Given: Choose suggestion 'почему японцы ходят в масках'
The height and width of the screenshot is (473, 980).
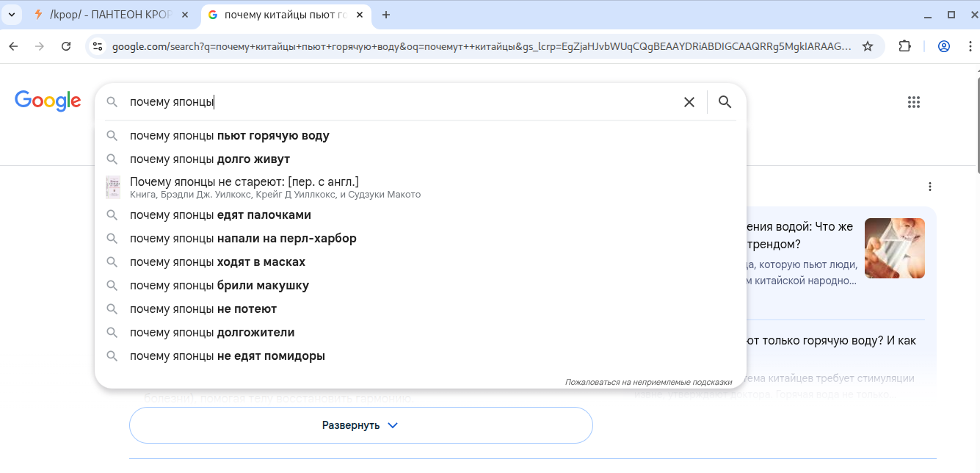Looking at the screenshot, I should point(217,262).
